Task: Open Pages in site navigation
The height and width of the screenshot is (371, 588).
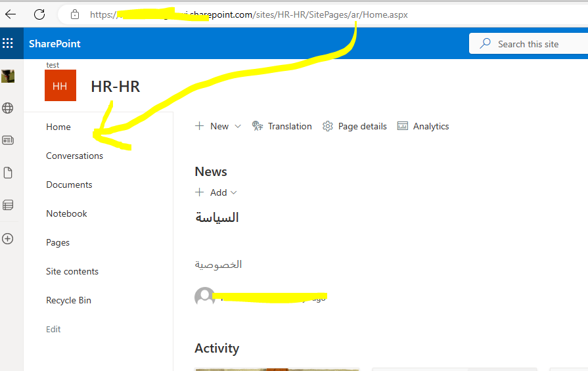Action: 58,242
